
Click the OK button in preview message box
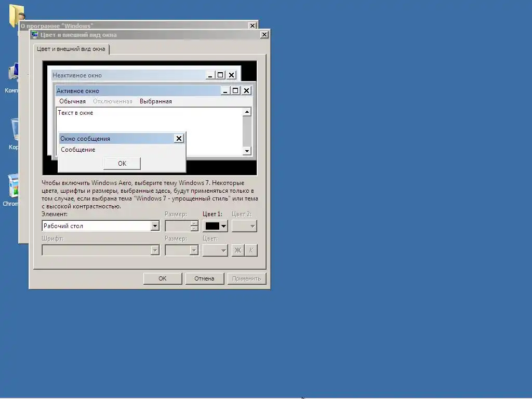[122, 164]
